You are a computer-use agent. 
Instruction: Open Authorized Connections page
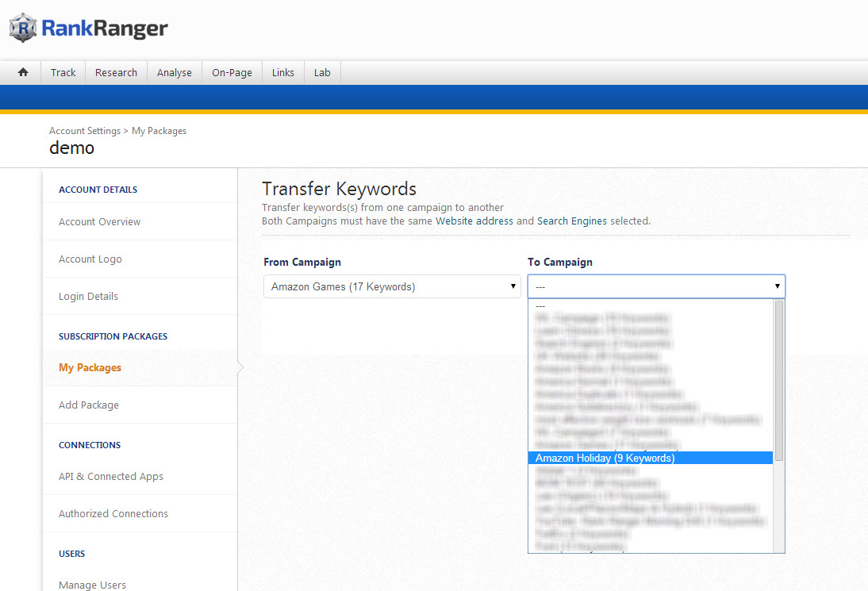point(113,513)
